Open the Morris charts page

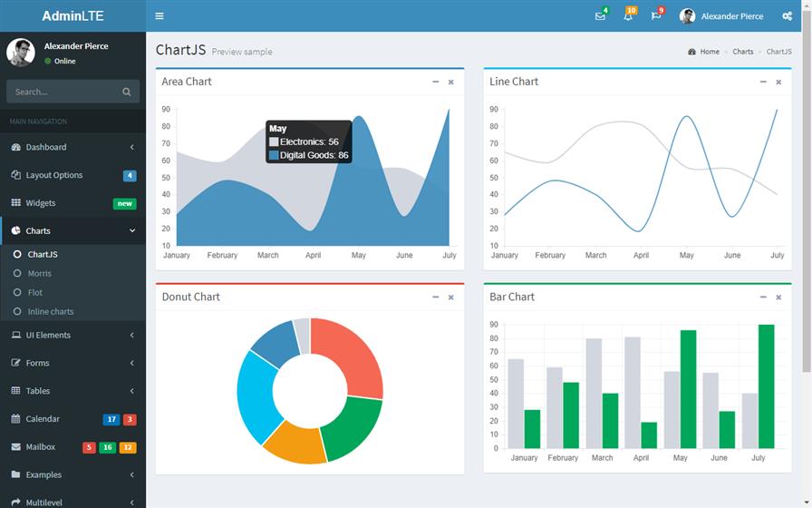tap(39, 273)
